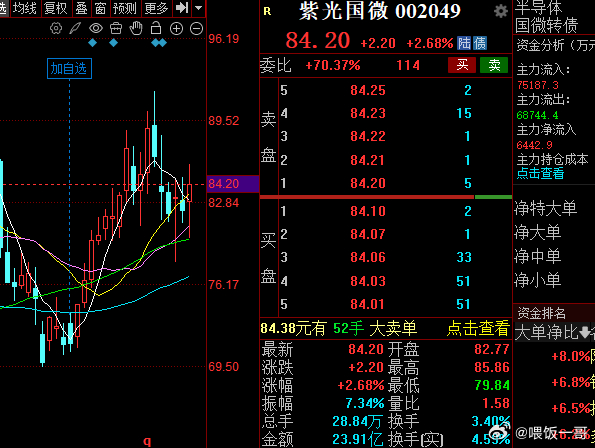595x448 pixels.
Task: Toggle the eye visibility icon
Action: click(x=96, y=28)
